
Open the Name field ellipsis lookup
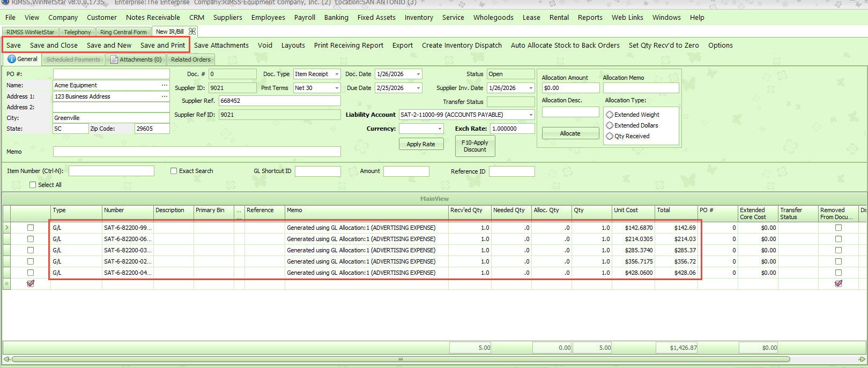click(165, 85)
